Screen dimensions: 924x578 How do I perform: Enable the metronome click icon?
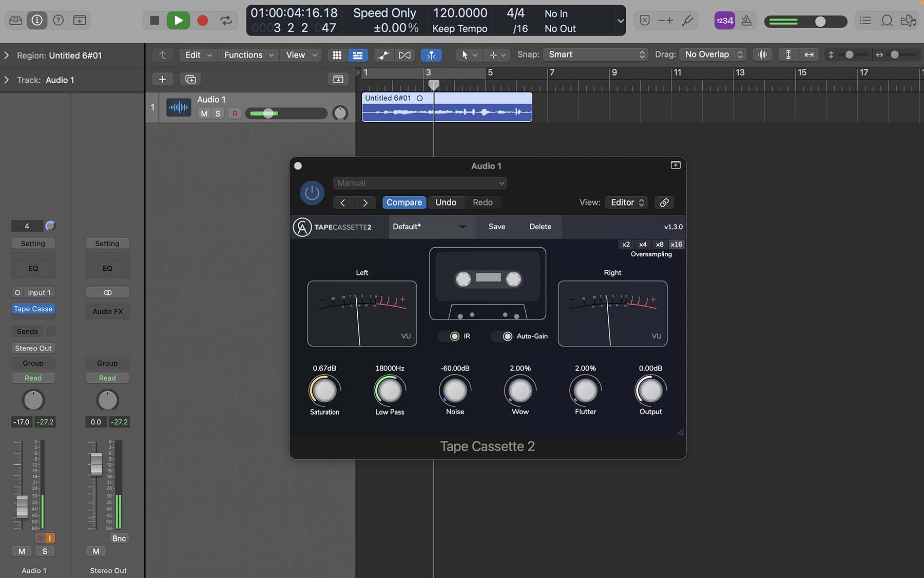[746, 21]
